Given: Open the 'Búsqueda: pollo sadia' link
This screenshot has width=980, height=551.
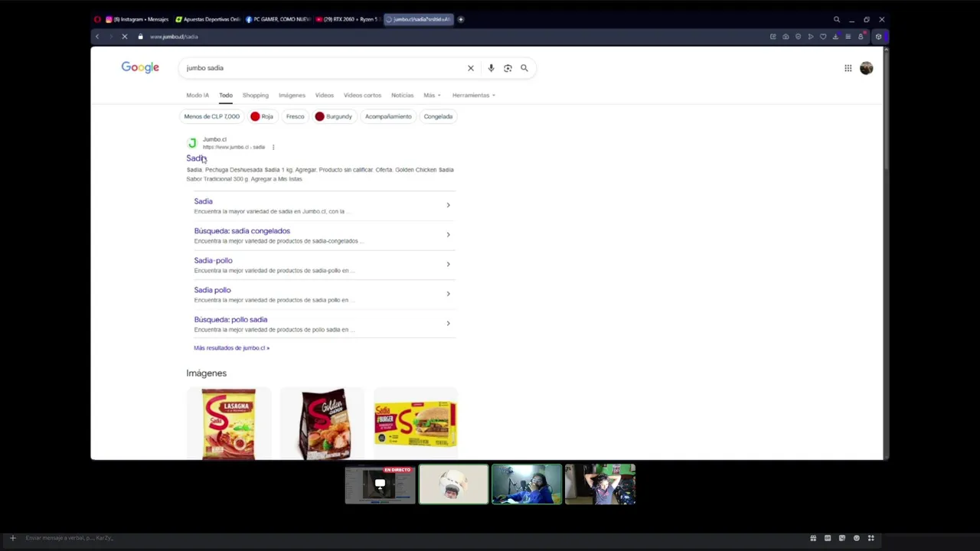Looking at the screenshot, I should 230,320.
